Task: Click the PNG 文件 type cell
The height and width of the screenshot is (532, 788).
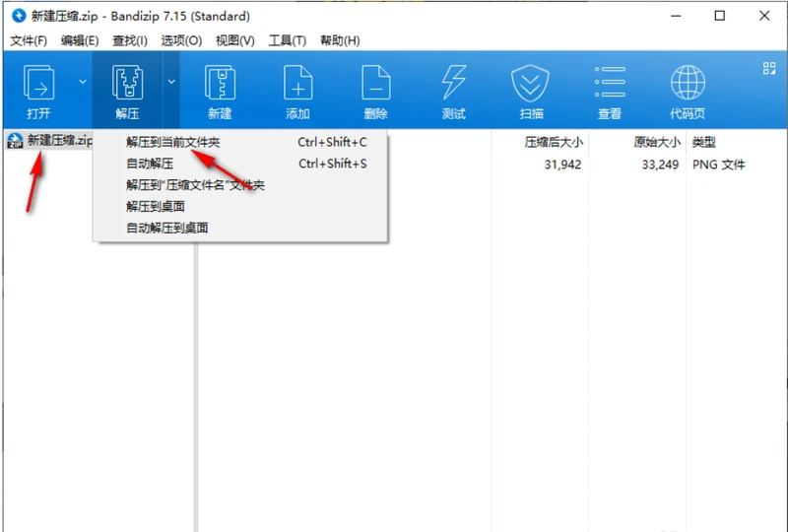Action: (x=719, y=165)
